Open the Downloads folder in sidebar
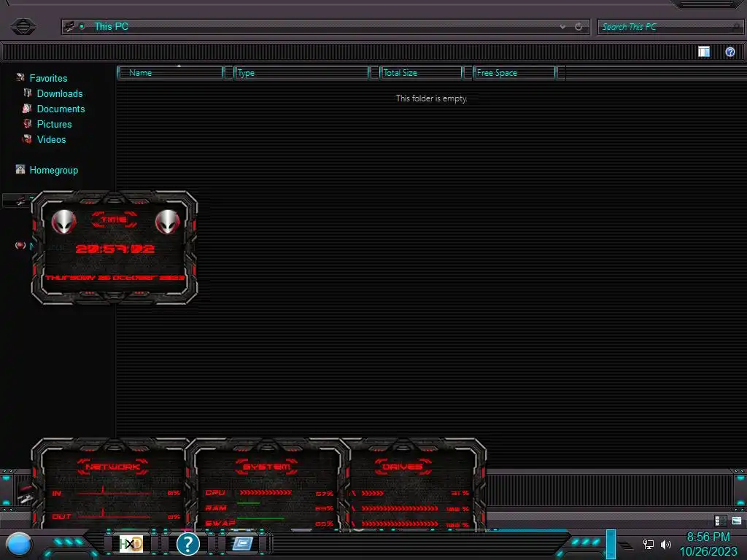Screen dimensions: 747x560 [60, 93]
